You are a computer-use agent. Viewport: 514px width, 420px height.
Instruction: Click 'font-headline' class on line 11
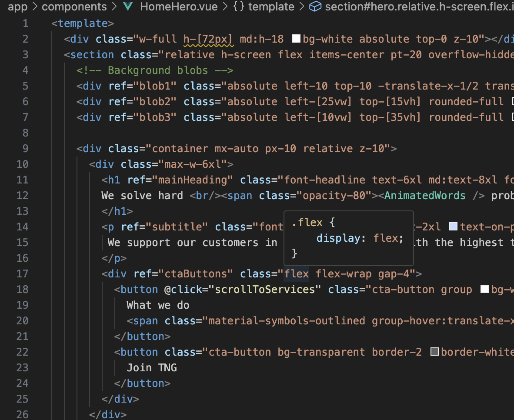tap(324, 180)
